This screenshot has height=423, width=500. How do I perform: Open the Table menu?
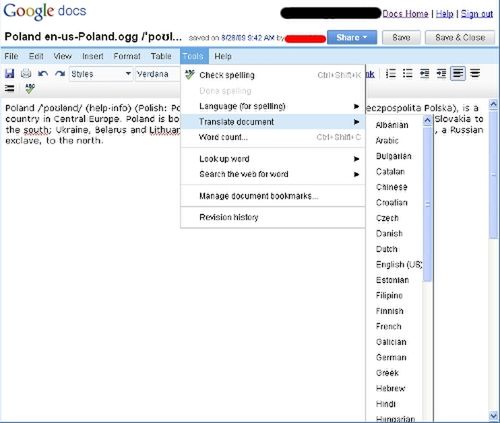[161, 56]
